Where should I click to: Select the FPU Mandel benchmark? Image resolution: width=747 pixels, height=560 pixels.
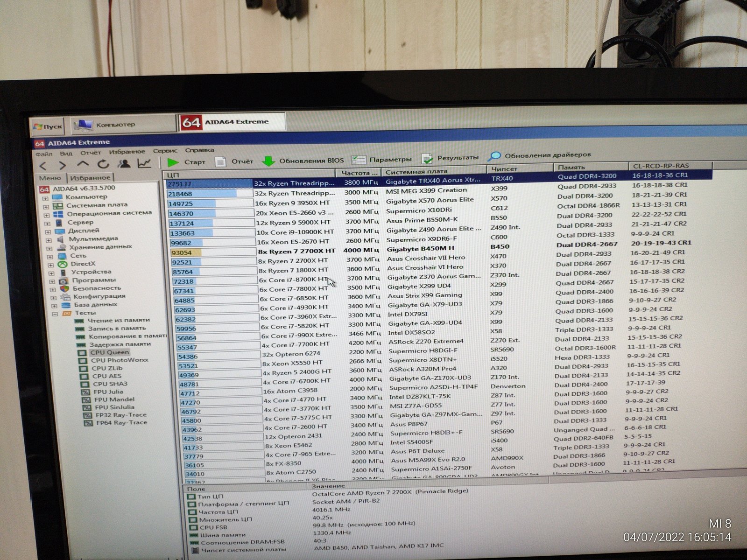coord(109,399)
